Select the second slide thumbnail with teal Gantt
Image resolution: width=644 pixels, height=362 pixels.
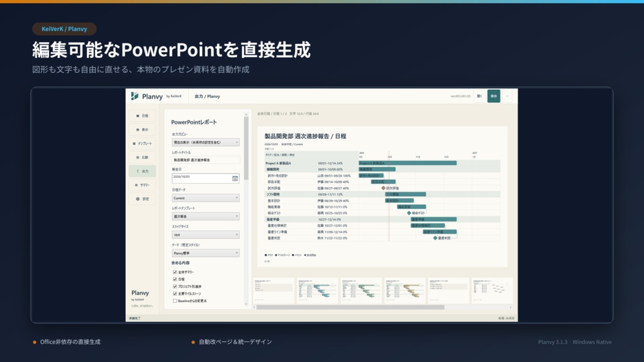318,290
